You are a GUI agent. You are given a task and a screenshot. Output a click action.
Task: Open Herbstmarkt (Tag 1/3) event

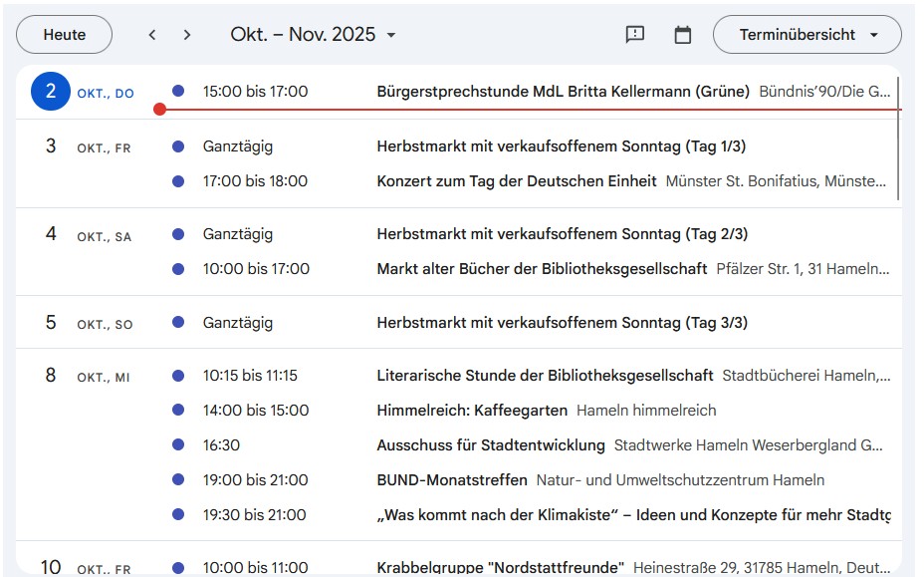pyautogui.click(x=561, y=146)
